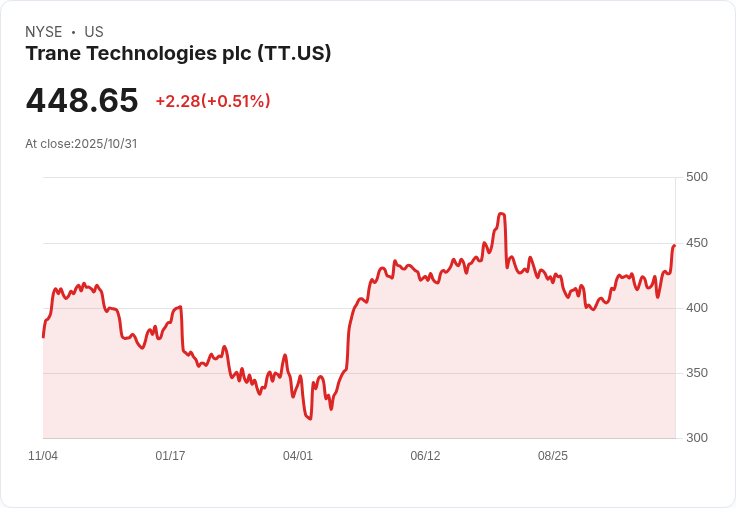Screen dimensions: 736x508
Task: Click the 300 y-axis price label
Action: click(x=697, y=438)
